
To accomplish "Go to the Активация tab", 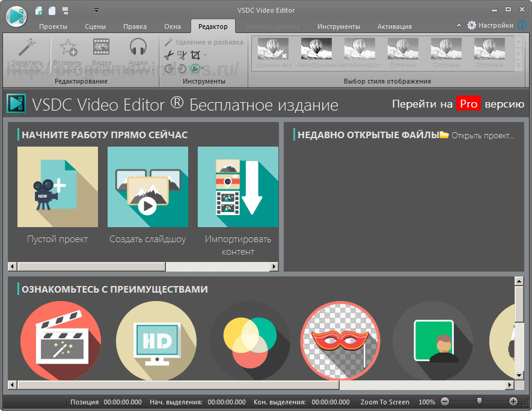I will [x=394, y=26].
